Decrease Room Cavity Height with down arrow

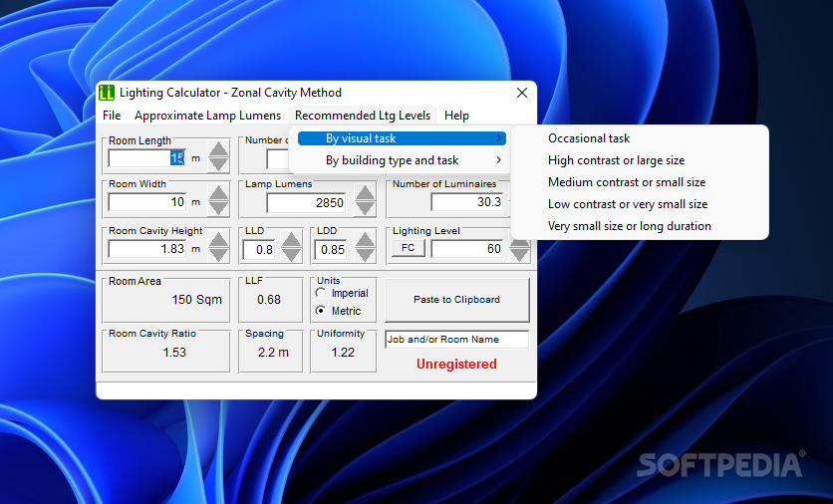(x=218, y=254)
